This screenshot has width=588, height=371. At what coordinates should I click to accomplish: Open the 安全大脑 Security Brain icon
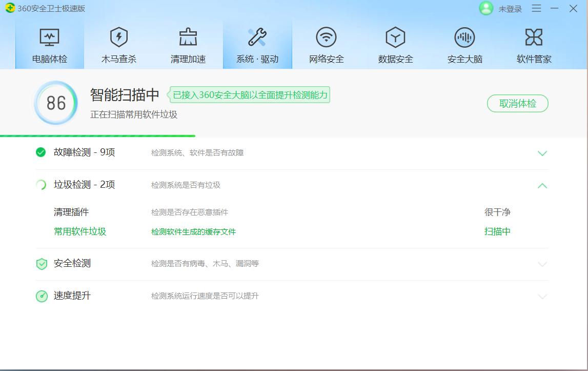[464, 37]
